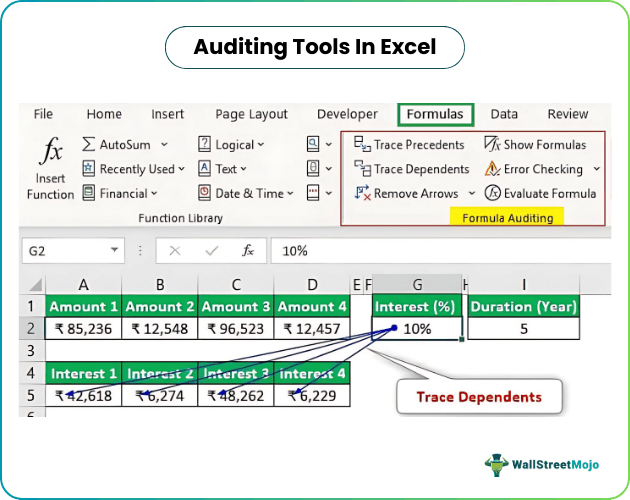Select the 10% interest cell
The height and width of the screenshot is (500, 630).
click(x=417, y=329)
